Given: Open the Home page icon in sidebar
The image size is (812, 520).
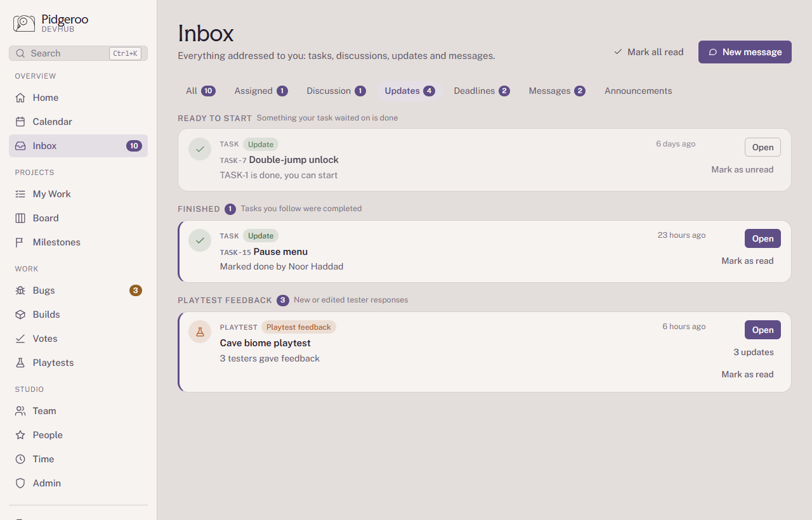Looking at the screenshot, I should (x=21, y=98).
